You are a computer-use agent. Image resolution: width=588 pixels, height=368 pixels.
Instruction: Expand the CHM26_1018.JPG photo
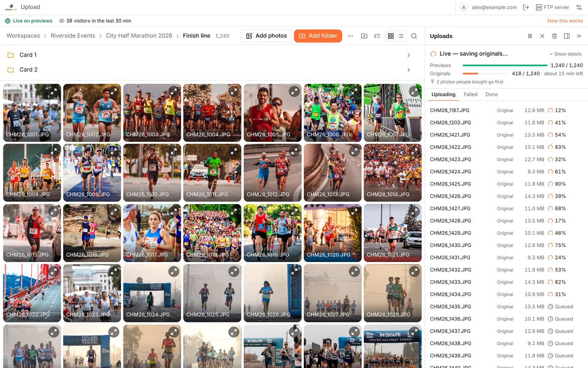(x=234, y=211)
